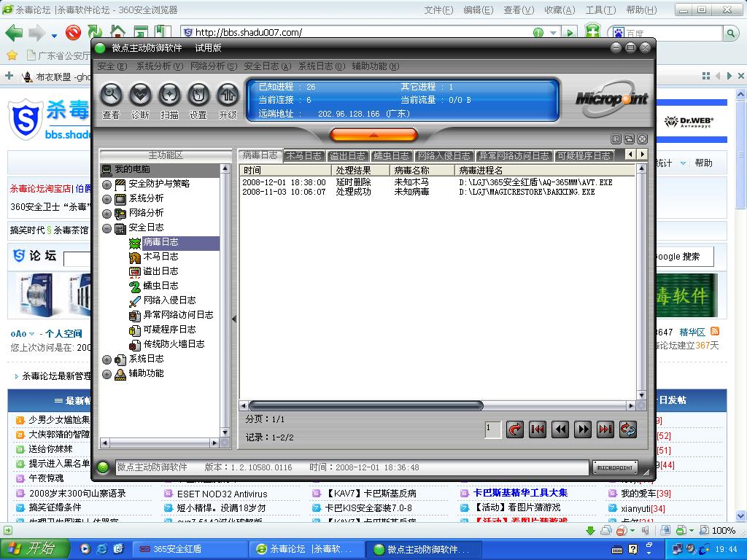Switch to the 可疑程序日志 tab

(x=584, y=156)
